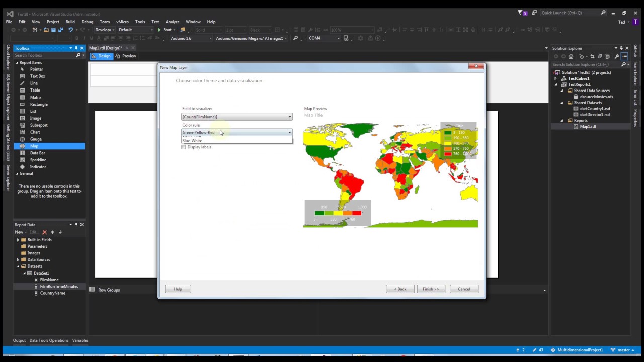
Task: Open the Output tab
Action: [x=19, y=340]
